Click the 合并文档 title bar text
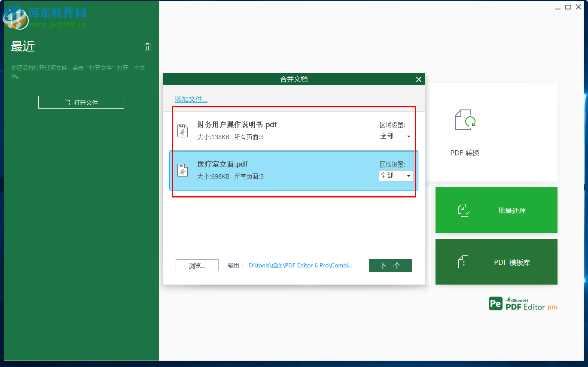The width and height of the screenshot is (588, 367). click(x=294, y=79)
